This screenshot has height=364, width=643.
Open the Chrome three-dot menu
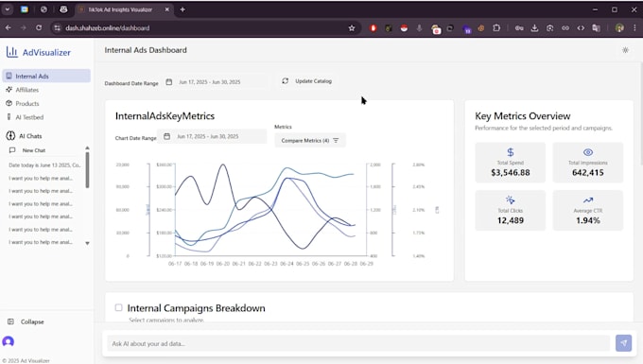coord(634,27)
